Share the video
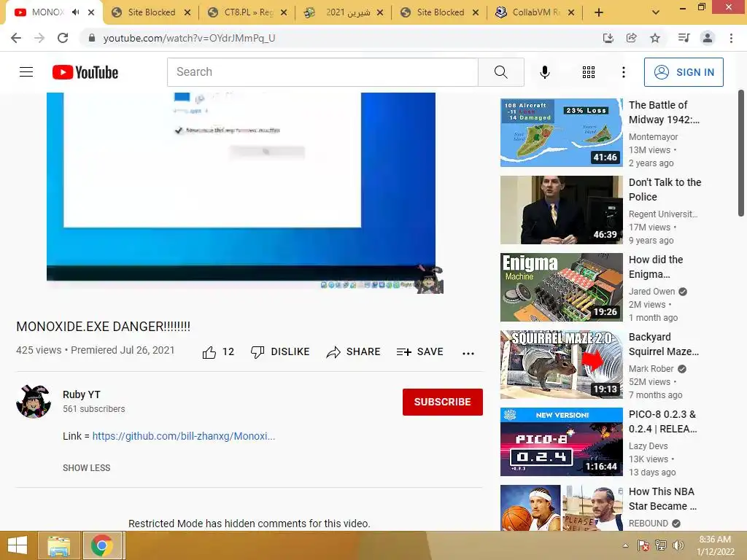This screenshot has height=560, width=747. [353, 352]
